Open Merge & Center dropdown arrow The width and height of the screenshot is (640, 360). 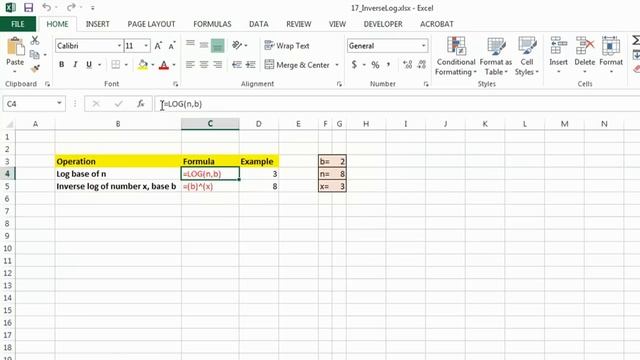(x=337, y=64)
